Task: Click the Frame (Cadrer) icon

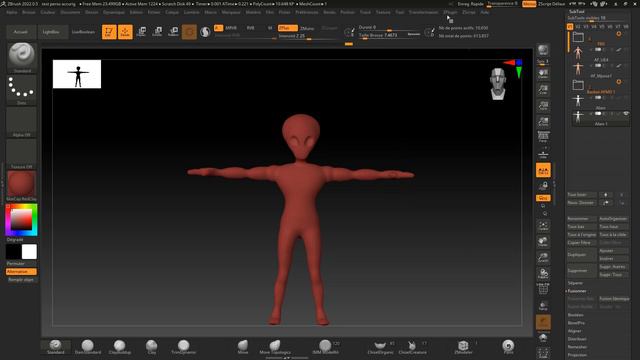Action: pos(543,226)
